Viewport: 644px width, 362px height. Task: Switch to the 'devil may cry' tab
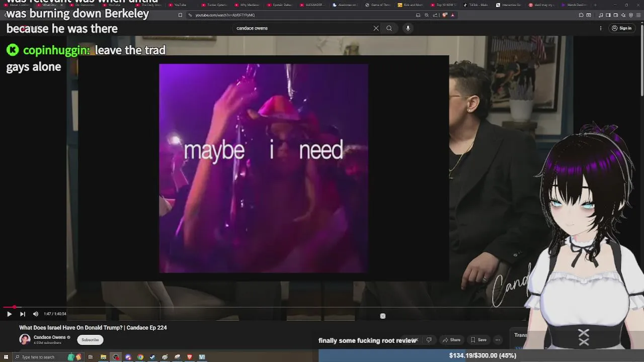[x=541, y=5]
